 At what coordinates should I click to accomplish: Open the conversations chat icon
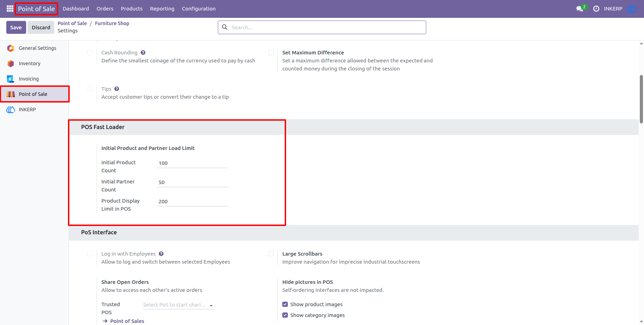click(580, 9)
